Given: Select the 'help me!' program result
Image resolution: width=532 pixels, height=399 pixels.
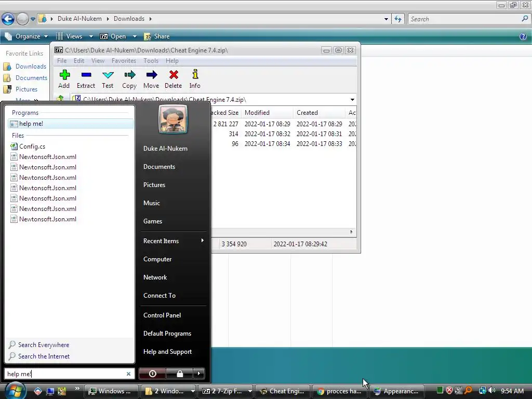Looking at the screenshot, I should point(71,124).
